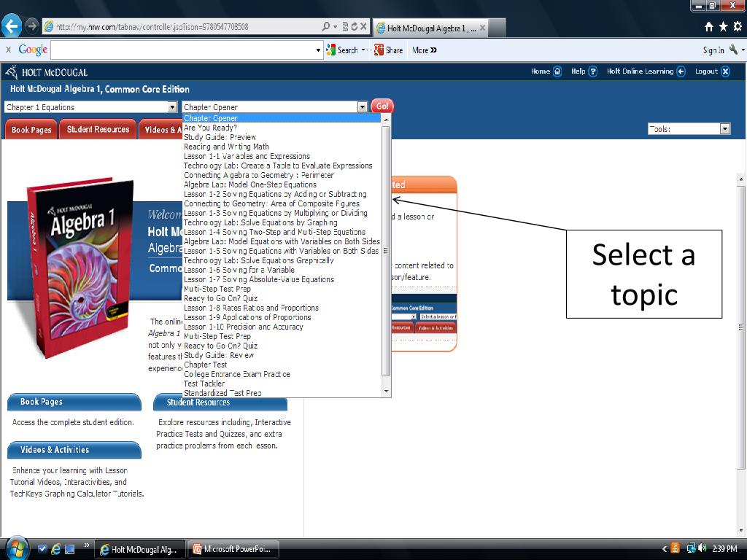Click the Student Resources blue heading button
This screenshot has width=747, height=560.
[220, 402]
